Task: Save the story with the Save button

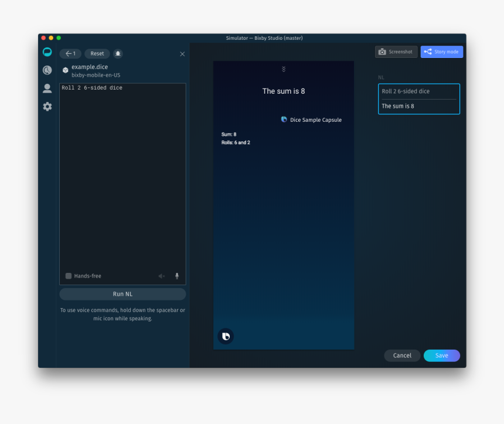Action: [x=441, y=355]
